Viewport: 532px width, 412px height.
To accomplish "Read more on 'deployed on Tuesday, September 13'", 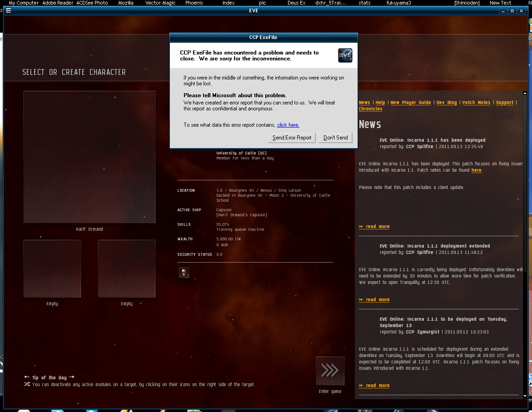I will (374, 386).
